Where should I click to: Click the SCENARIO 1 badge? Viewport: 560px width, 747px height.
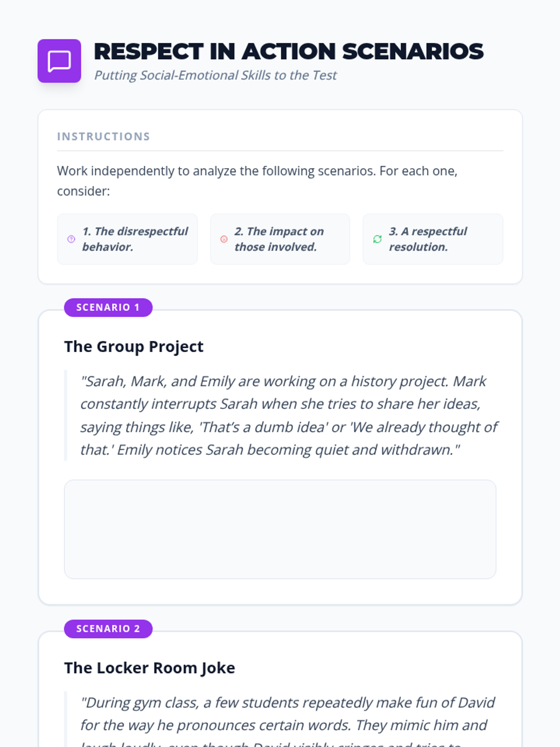[108, 308]
